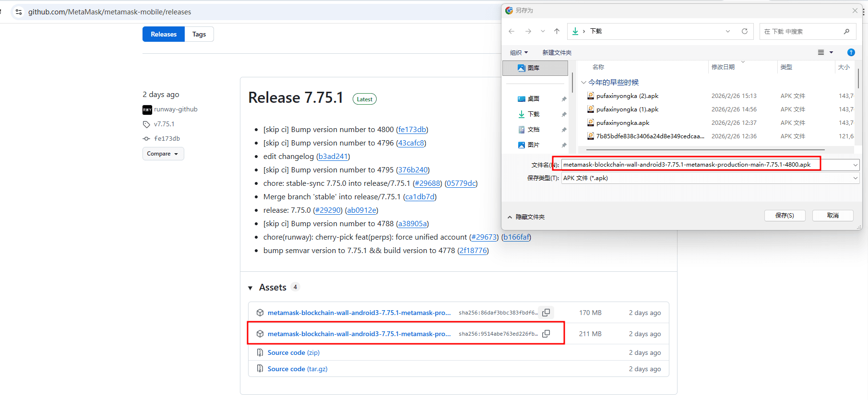Open the 211 MB metamask android asset link

pyautogui.click(x=359, y=334)
